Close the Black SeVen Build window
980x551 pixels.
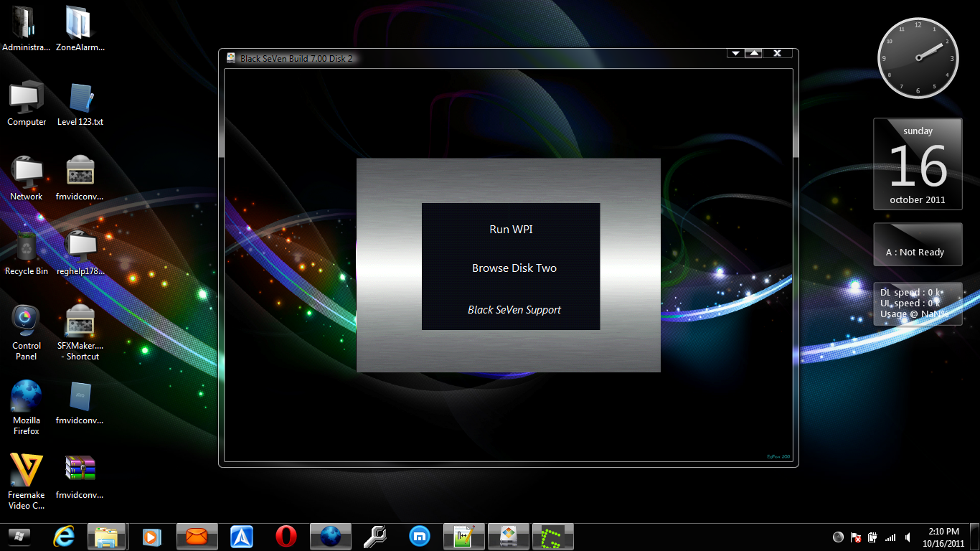[x=778, y=53]
